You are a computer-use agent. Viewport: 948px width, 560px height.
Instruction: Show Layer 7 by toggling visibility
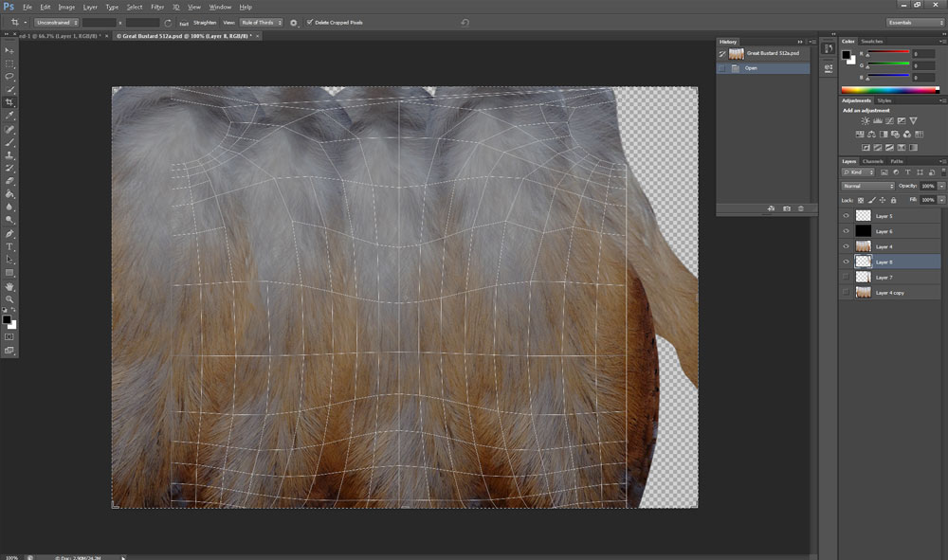point(847,277)
